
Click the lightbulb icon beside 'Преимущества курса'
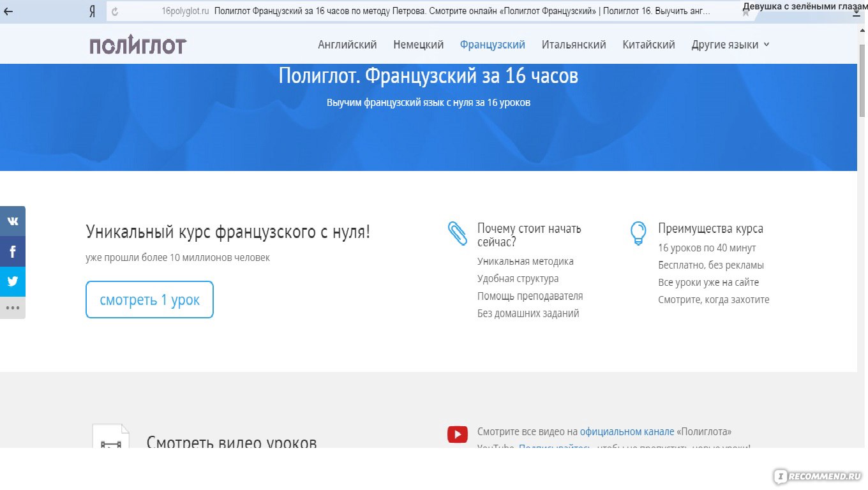pyautogui.click(x=638, y=234)
